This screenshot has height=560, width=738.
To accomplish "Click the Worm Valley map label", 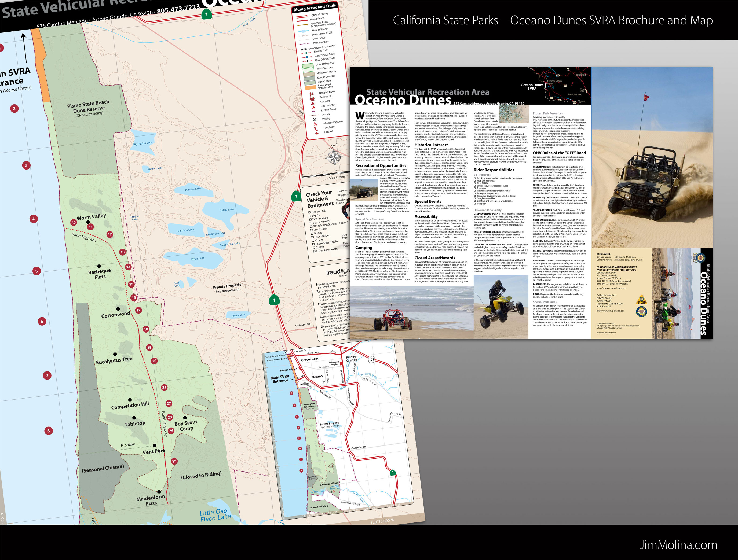I will [92, 217].
